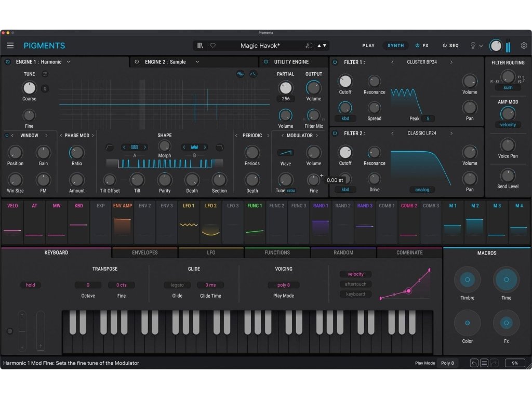Click the undo arrow in status bar

(x=474, y=363)
